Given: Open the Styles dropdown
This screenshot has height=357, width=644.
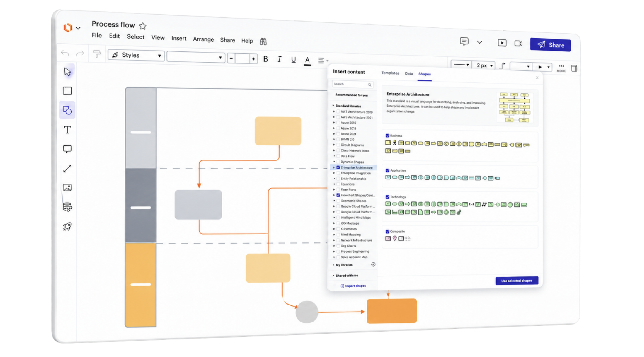Looking at the screenshot, I should [137, 55].
